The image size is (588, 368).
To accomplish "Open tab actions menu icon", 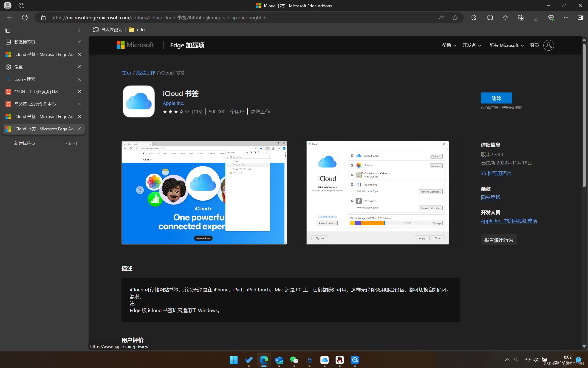I will [x=8, y=30].
